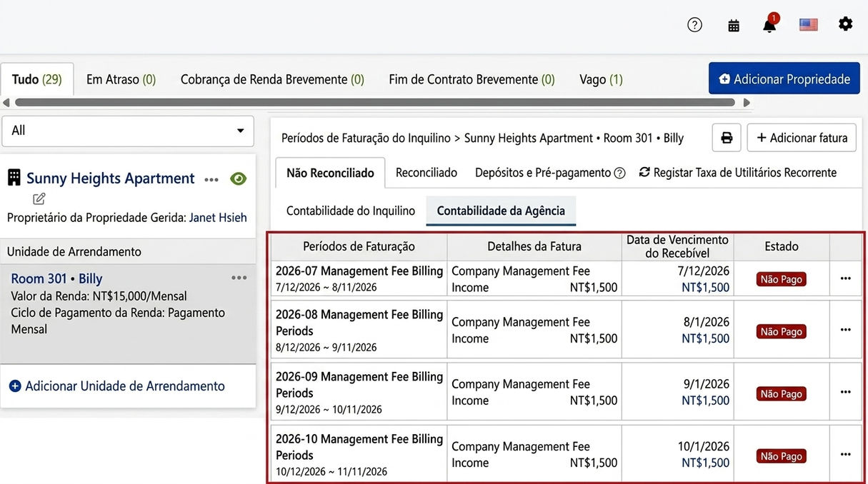868x484 pixels.
Task: Open the row menu for 2026-08 Management Fee Billing
Action: pos(846,330)
